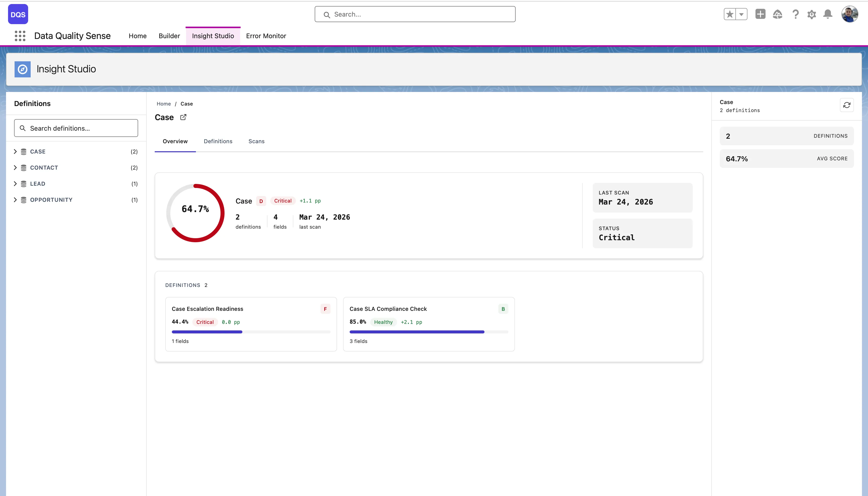868x496 pixels.
Task: Open the App Launcher waffle icon
Action: (19, 36)
